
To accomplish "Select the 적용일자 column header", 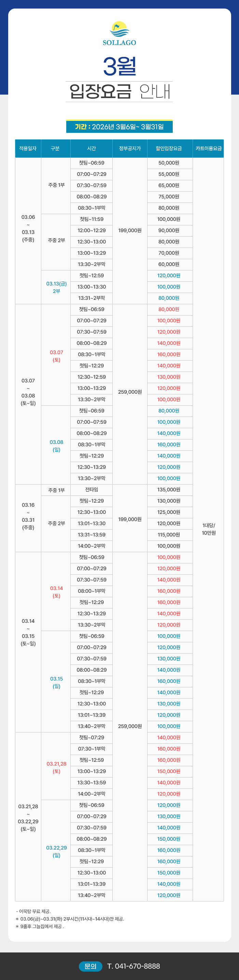I will point(28,149).
